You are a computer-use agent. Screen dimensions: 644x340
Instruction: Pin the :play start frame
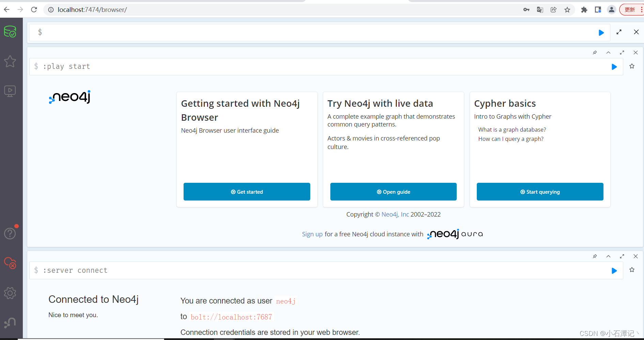coord(595,53)
